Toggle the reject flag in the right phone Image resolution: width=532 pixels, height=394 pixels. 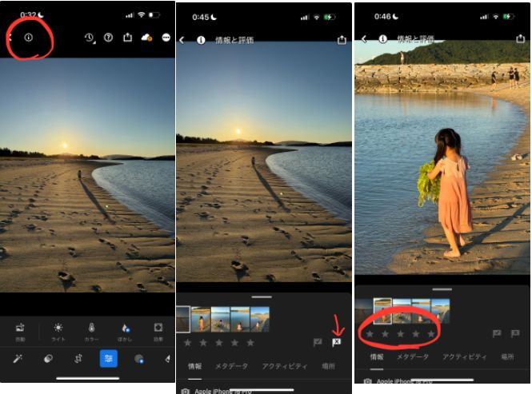[x=515, y=333]
